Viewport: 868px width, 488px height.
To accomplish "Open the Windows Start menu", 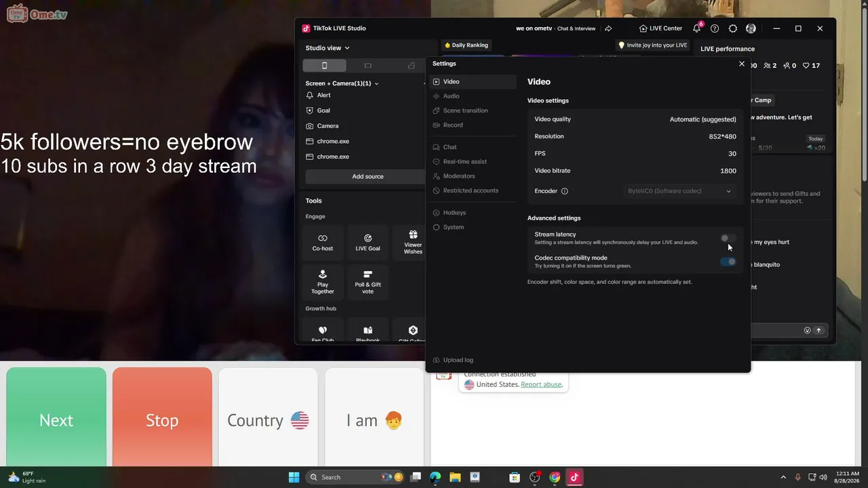I will coord(294,477).
